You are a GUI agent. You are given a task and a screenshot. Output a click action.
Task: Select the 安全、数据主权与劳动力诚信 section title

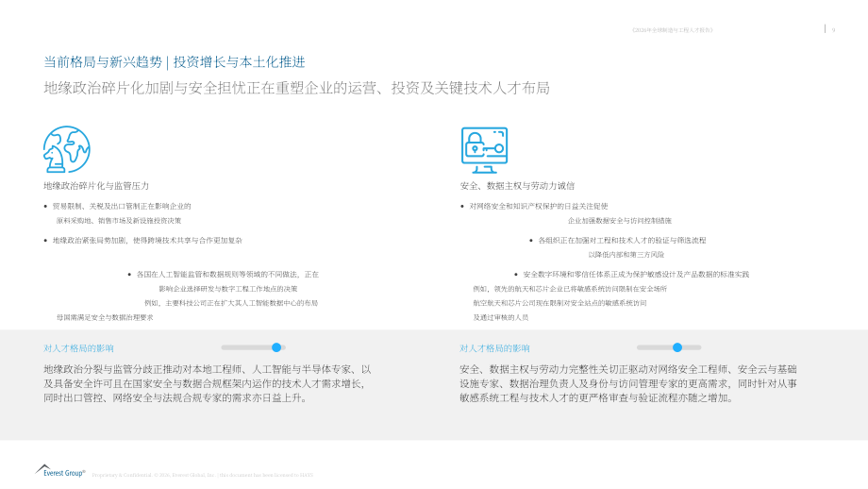518,186
